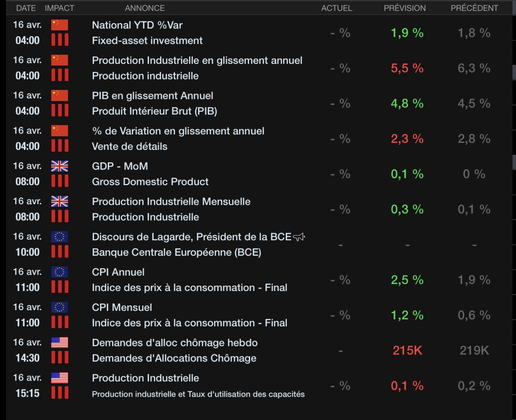
Task: Click the 15:15 time in the last row
Action: [x=28, y=393]
